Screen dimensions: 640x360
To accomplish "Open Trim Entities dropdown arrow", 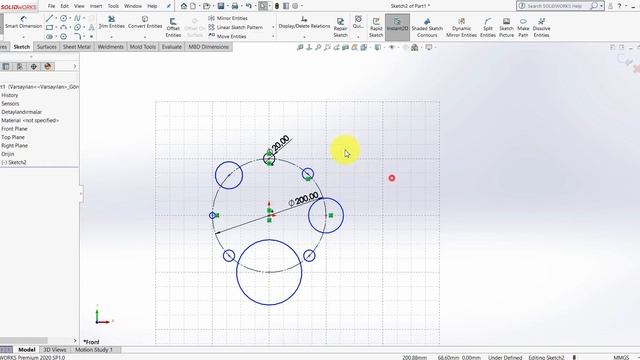I will [x=111, y=37].
